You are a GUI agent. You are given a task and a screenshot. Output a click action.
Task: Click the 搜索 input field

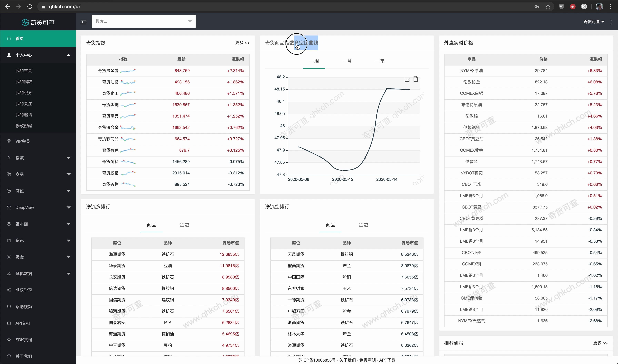click(143, 21)
